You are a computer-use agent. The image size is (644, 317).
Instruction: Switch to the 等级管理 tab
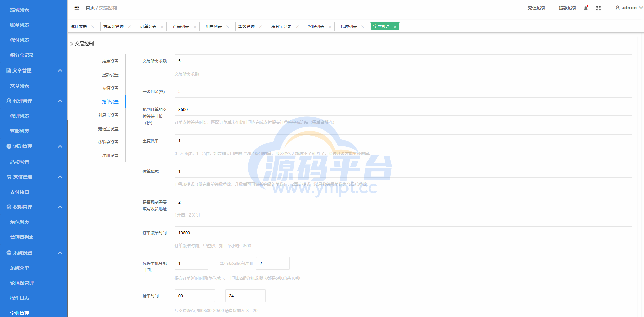[247, 27]
